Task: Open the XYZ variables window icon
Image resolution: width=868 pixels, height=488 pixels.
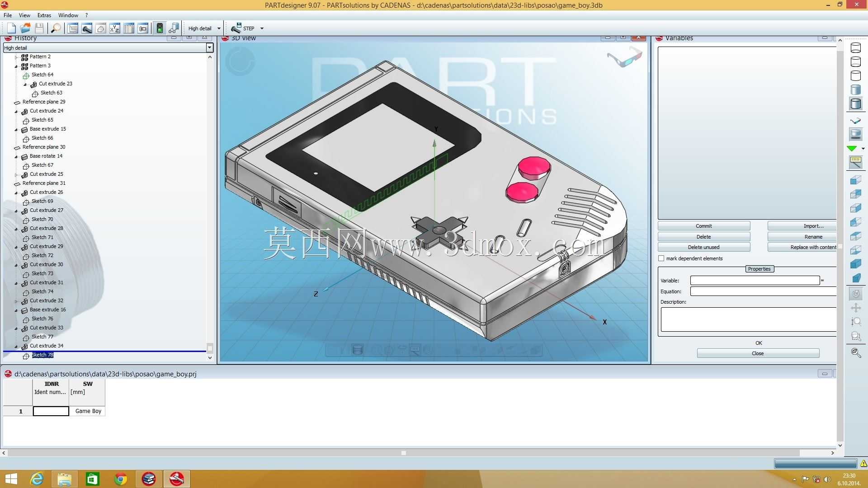Action: coord(115,28)
